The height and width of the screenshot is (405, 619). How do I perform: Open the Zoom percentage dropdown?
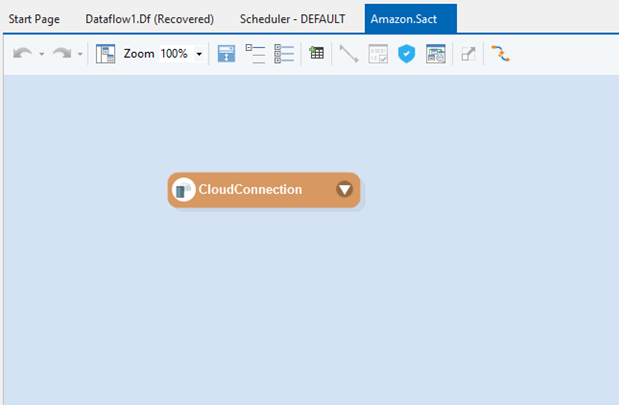point(199,54)
